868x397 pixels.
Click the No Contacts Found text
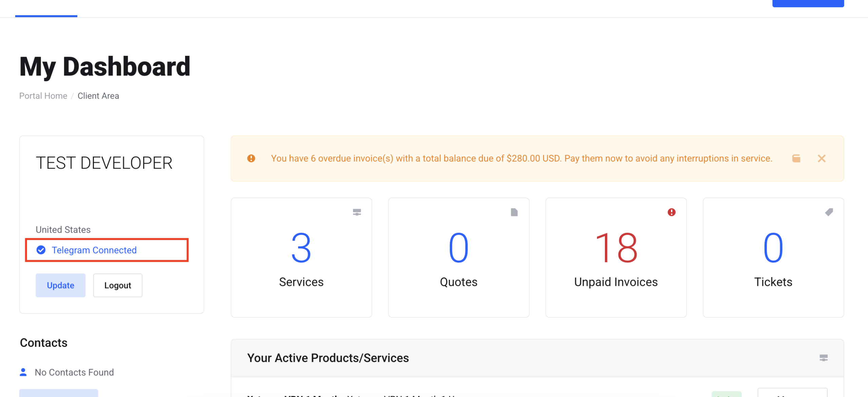(74, 372)
